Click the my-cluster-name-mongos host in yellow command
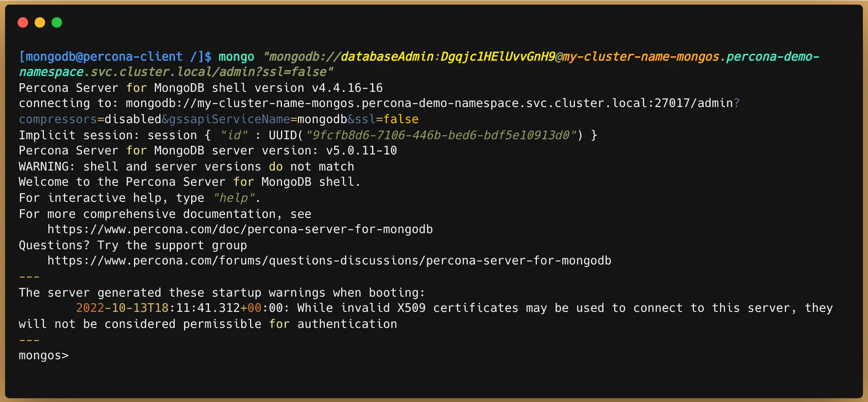The width and height of the screenshot is (868, 402). pyautogui.click(x=641, y=57)
